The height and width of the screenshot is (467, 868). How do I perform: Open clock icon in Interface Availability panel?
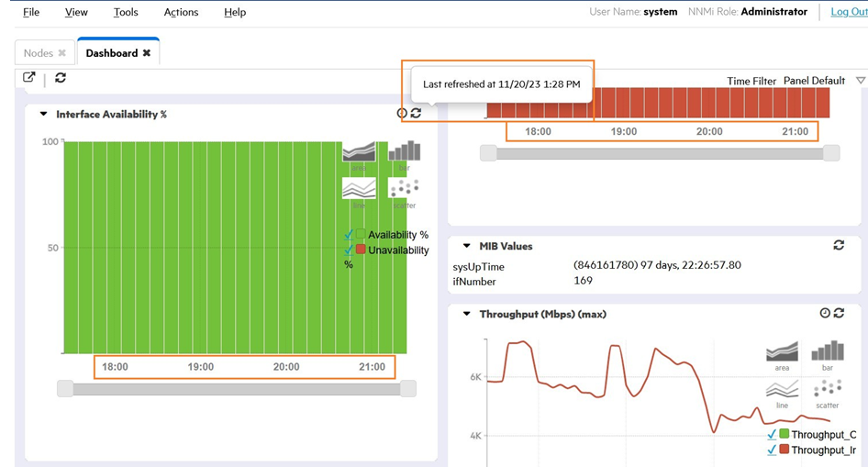(402, 113)
